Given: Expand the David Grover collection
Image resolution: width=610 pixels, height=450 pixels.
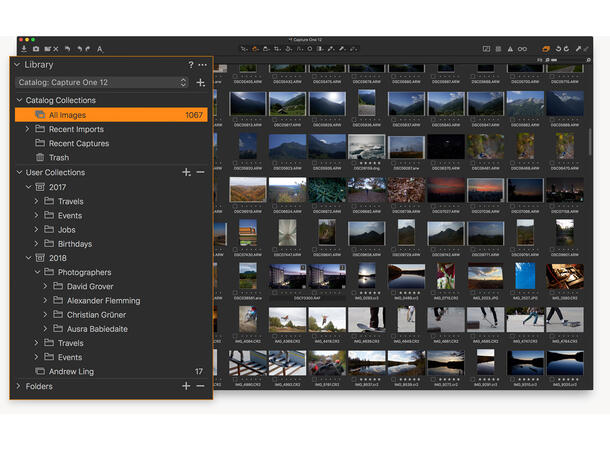Looking at the screenshot, I should point(46,286).
